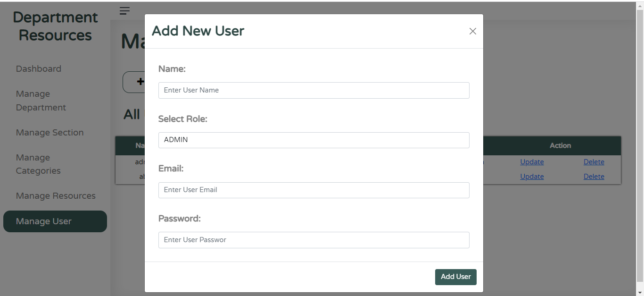Select Manage User sidebar item
The width and height of the screenshot is (644, 296).
point(55,221)
